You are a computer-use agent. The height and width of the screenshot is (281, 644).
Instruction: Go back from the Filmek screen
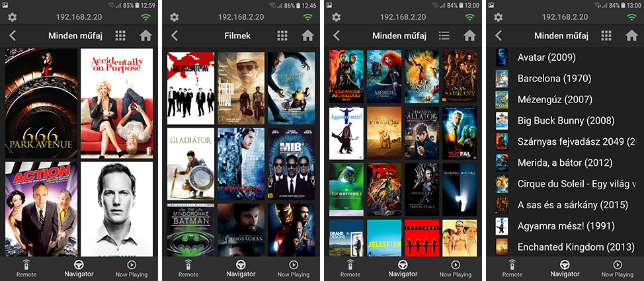click(175, 36)
